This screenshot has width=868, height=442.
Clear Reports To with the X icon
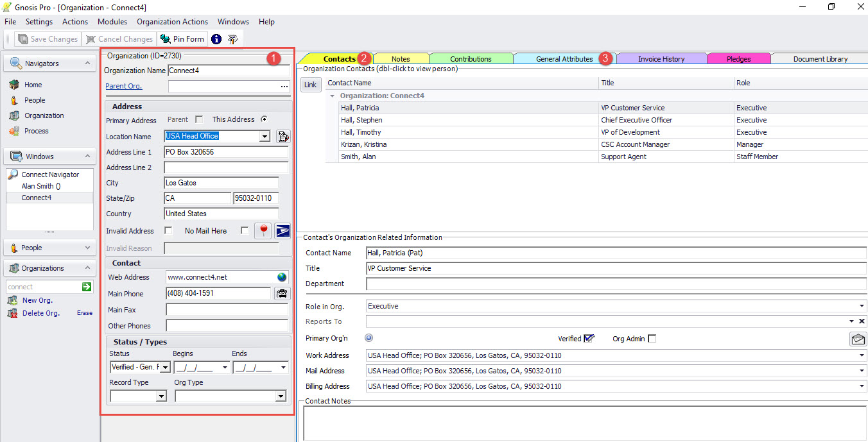point(862,321)
